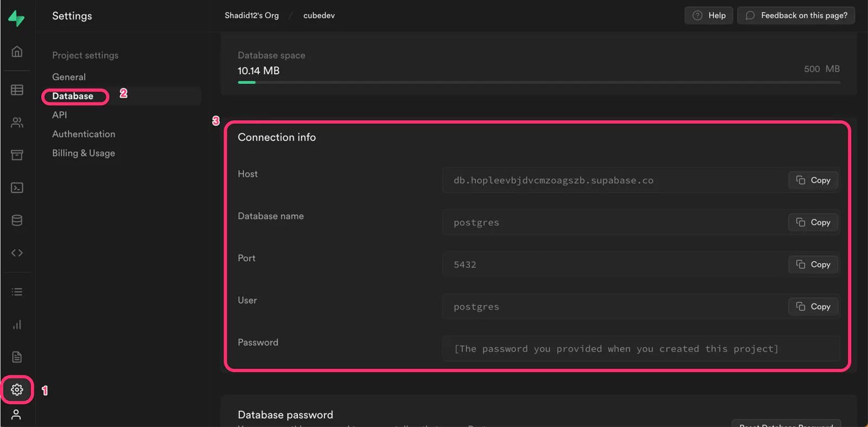Open the Authentication users icon
The width and height of the screenshot is (868, 427).
[x=17, y=122]
